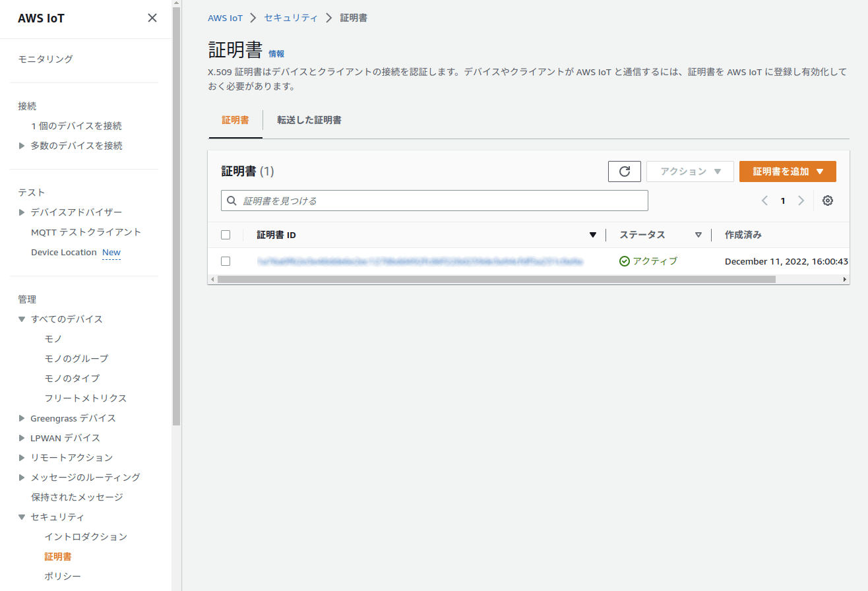Refresh the certificates list
Screen dimensions: 868x591
(625, 171)
